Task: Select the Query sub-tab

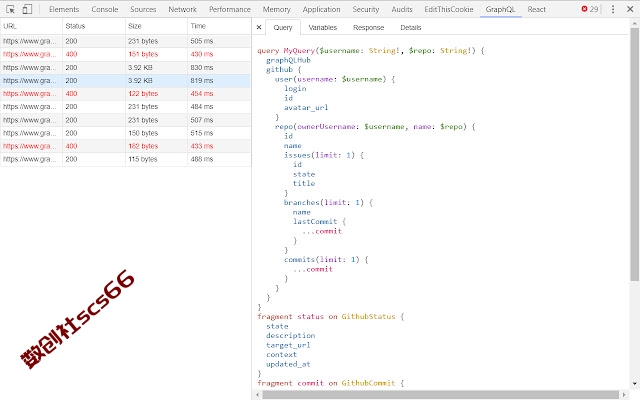Action: point(283,27)
